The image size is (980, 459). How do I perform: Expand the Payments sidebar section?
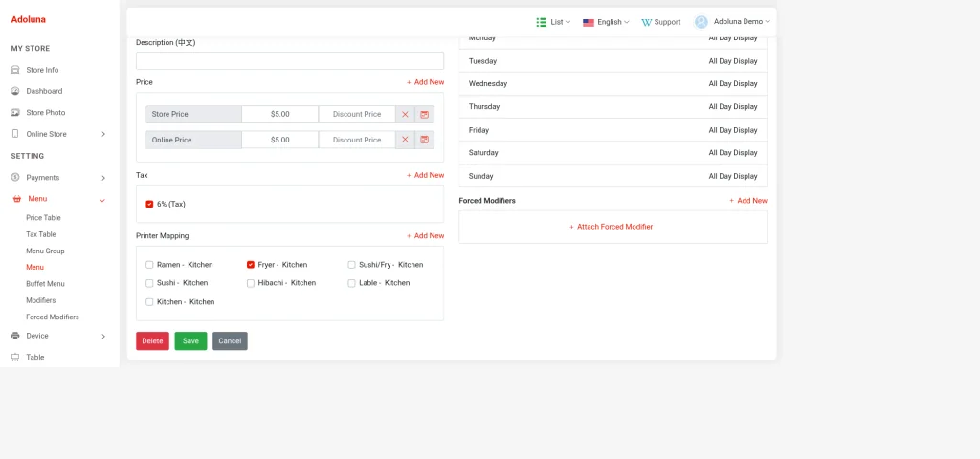click(x=58, y=178)
